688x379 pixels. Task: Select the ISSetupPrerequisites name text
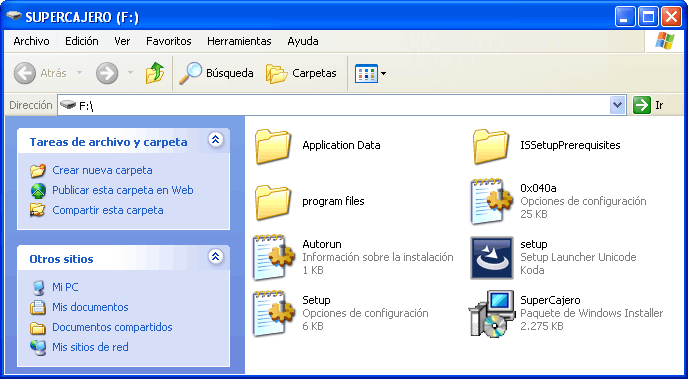pos(570,145)
